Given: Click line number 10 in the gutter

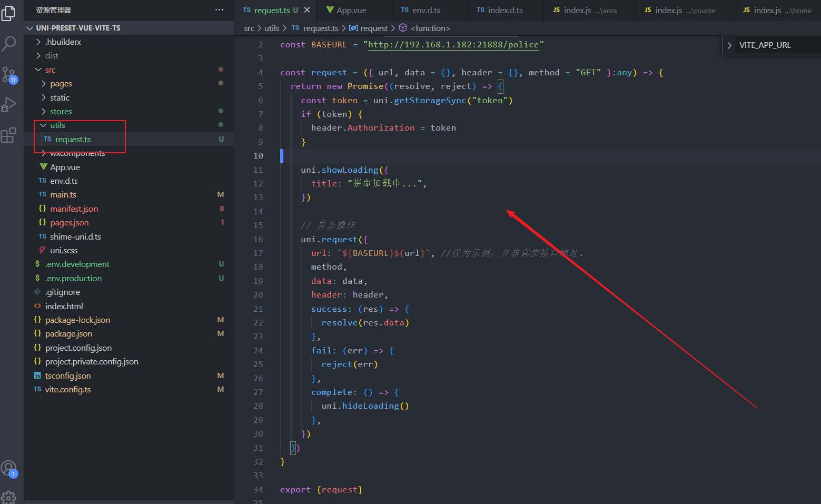Looking at the screenshot, I should (258, 155).
